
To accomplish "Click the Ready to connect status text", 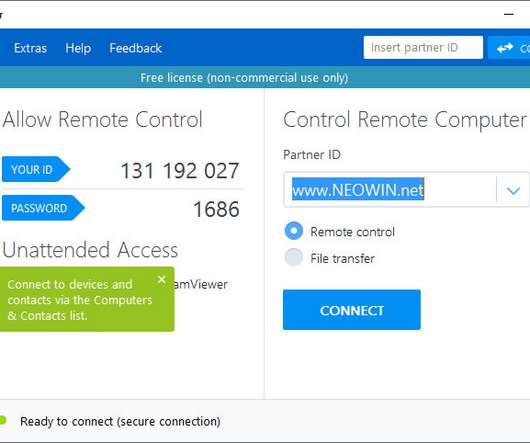I will pos(120,421).
